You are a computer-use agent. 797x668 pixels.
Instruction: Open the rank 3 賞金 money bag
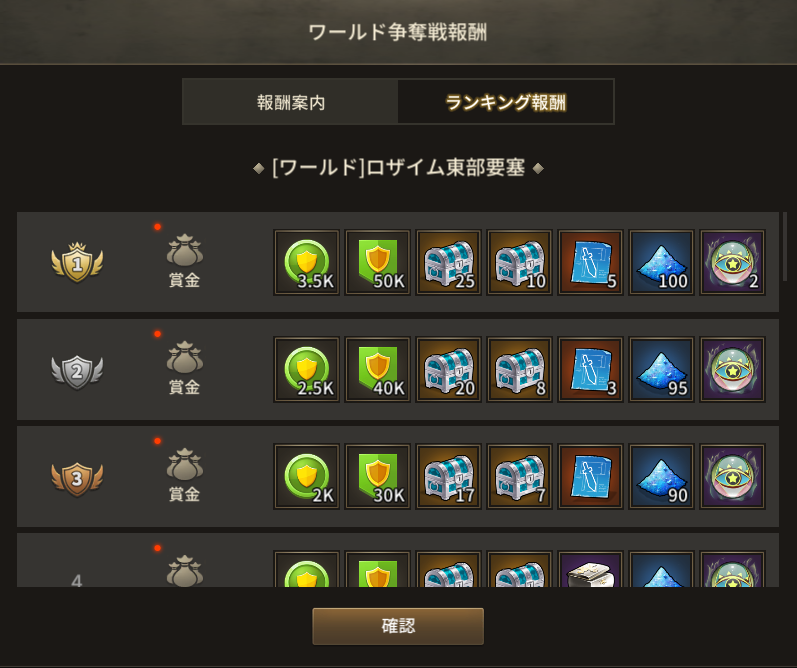pos(185,476)
